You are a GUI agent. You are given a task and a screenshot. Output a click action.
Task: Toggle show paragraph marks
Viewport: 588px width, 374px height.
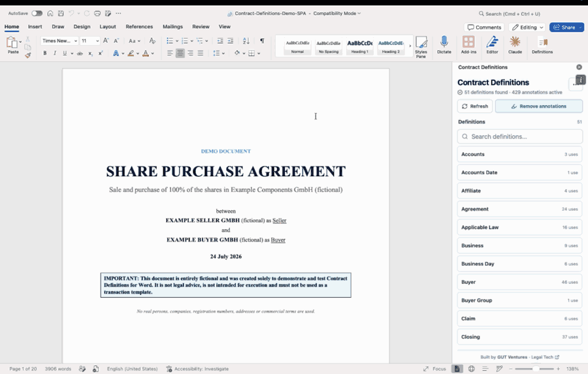coord(262,40)
